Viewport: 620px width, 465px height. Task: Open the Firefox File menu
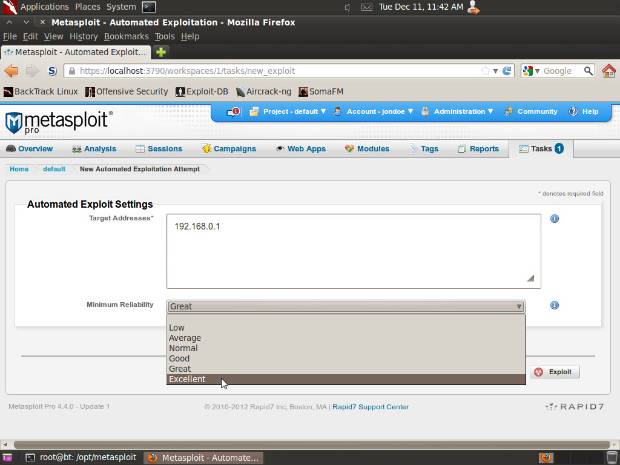10,36
